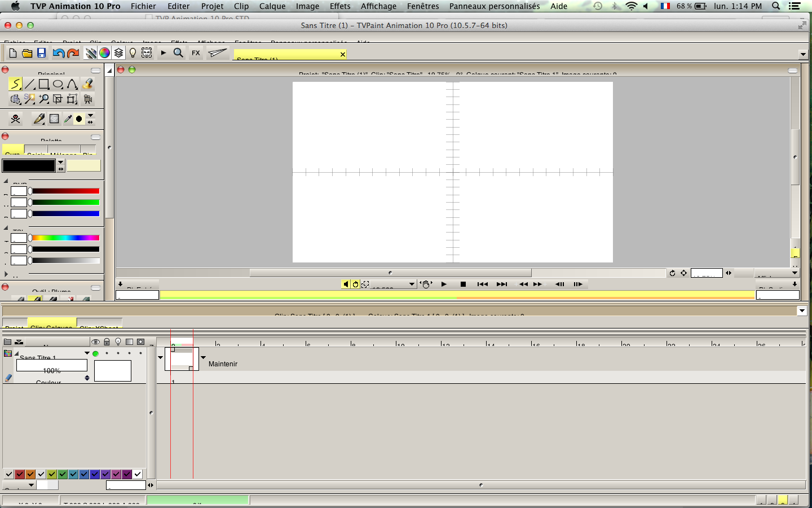Jump to the last frame
Screen dimensions: 812x508
501,284
